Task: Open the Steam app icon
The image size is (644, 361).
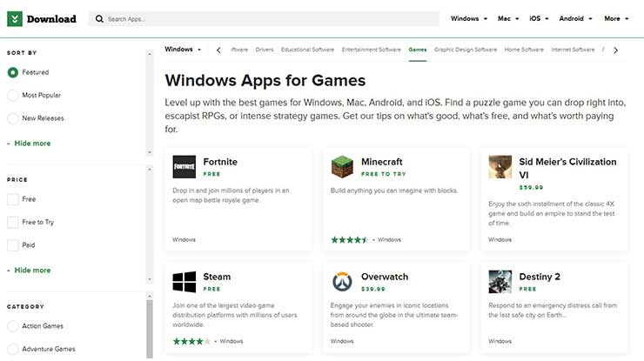Action: tap(184, 281)
